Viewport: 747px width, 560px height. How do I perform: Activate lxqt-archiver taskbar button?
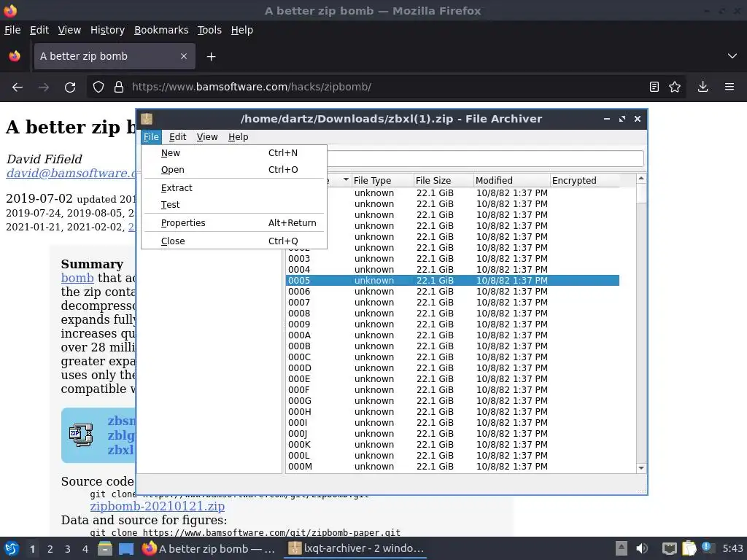click(x=355, y=548)
